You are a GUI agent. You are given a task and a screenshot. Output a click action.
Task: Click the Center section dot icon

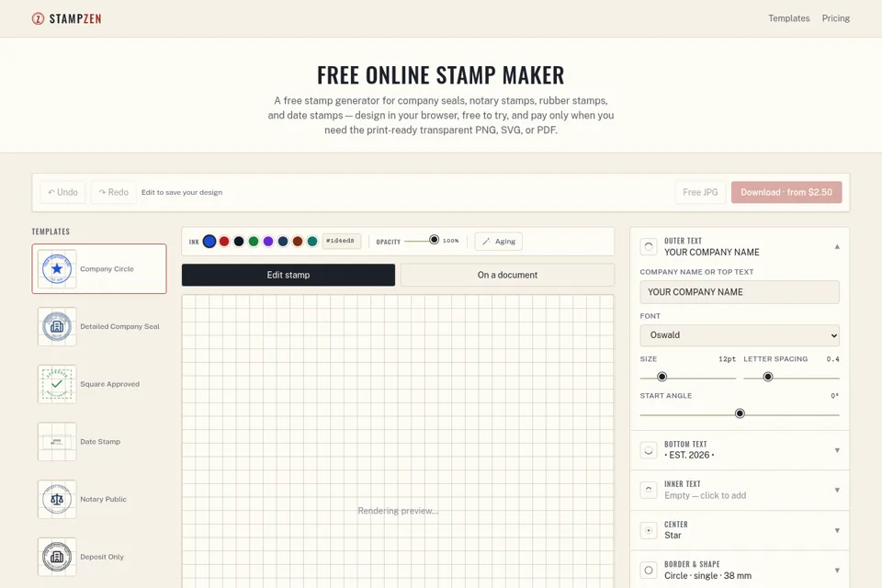649,530
